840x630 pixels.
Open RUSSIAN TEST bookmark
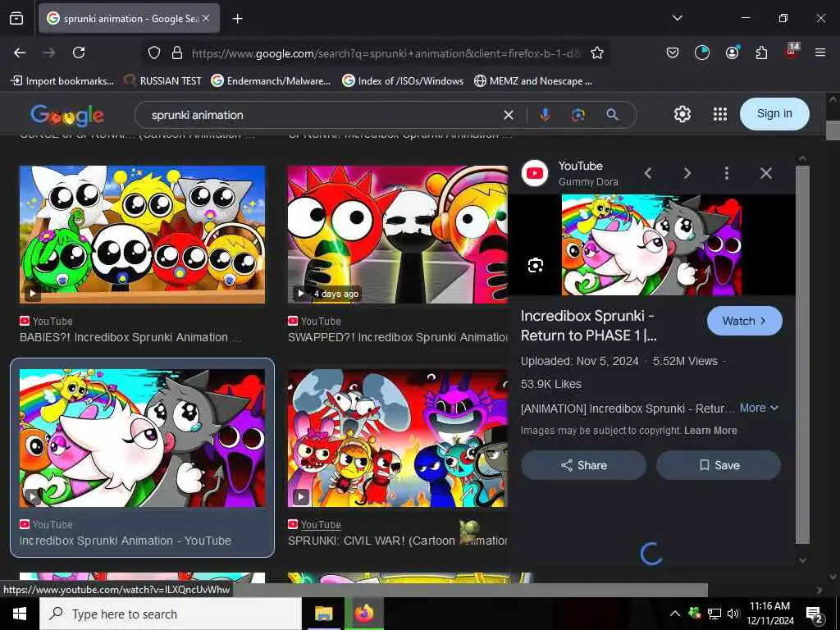tap(163, 81)
